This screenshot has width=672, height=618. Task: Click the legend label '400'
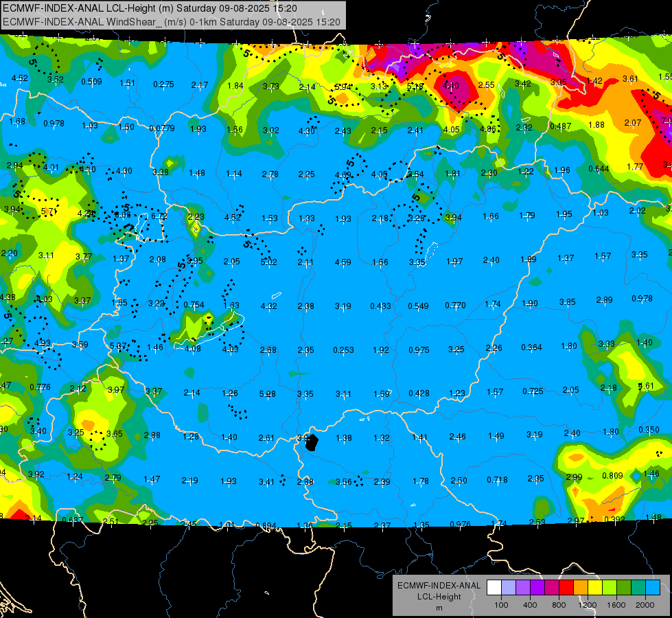point(530,605)
